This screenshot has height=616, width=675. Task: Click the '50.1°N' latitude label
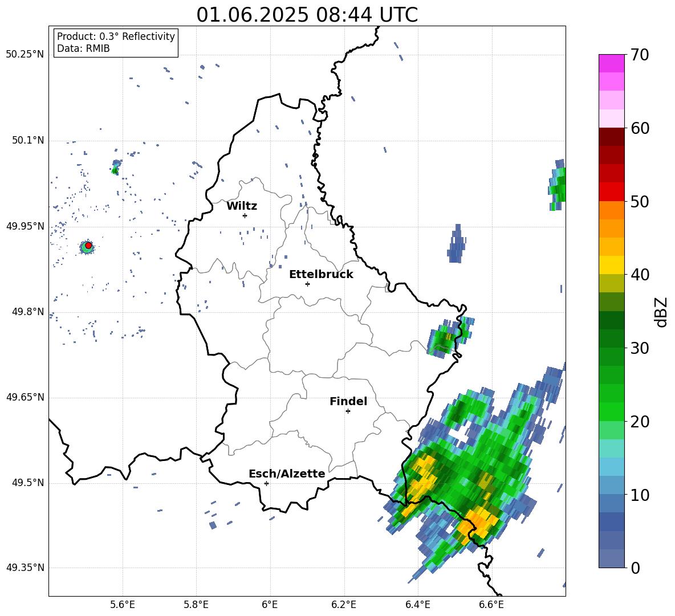coord(27,140)
